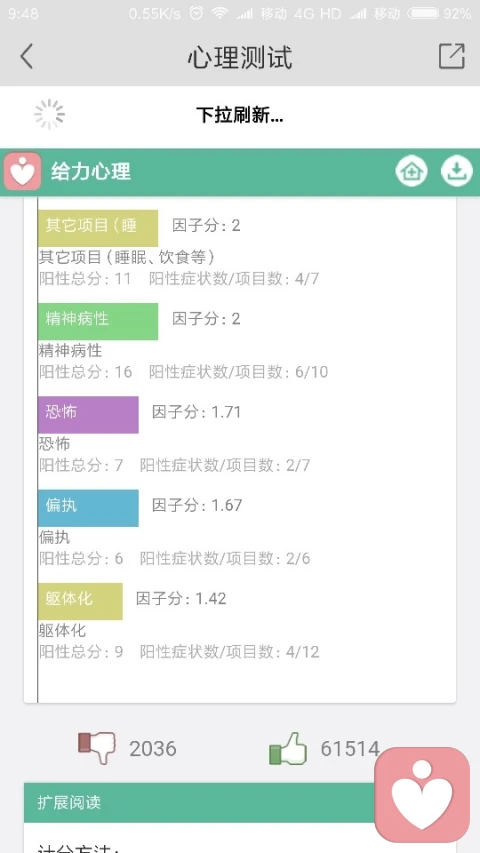Tap the download icon in green bar
The height and width of the screenshot is (853, 480).
[456, 172]
